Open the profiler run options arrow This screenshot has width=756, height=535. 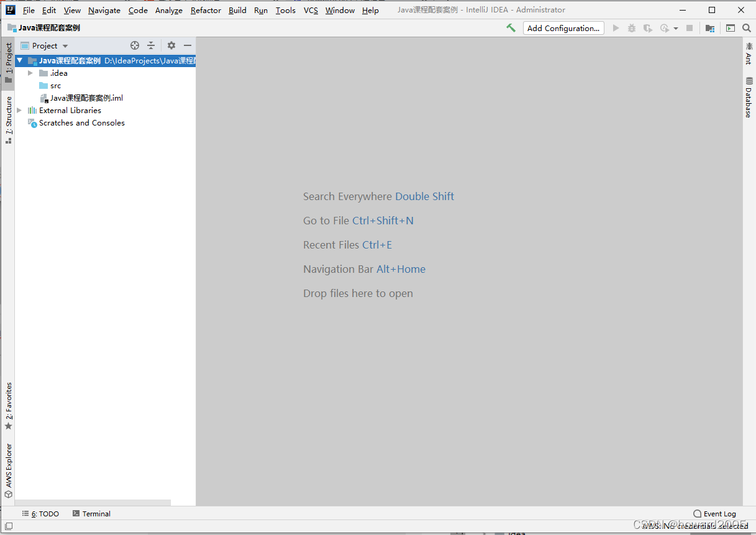coord(676,29)
